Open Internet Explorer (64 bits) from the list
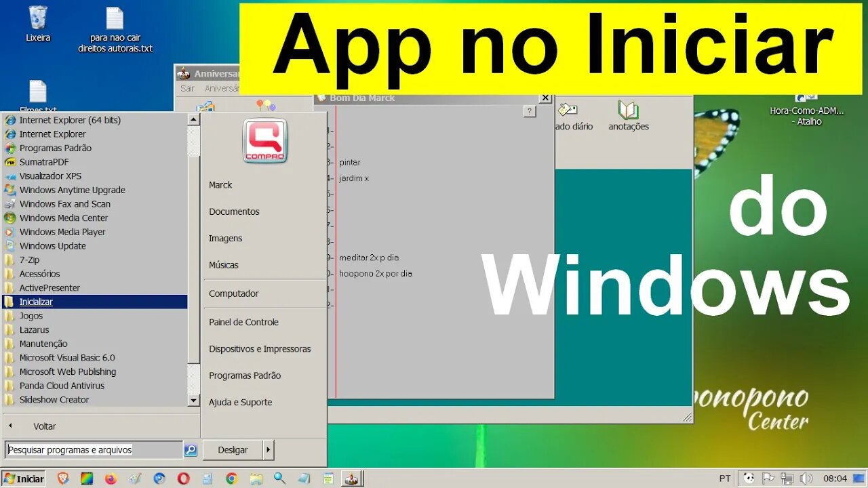 pos(94,120)
